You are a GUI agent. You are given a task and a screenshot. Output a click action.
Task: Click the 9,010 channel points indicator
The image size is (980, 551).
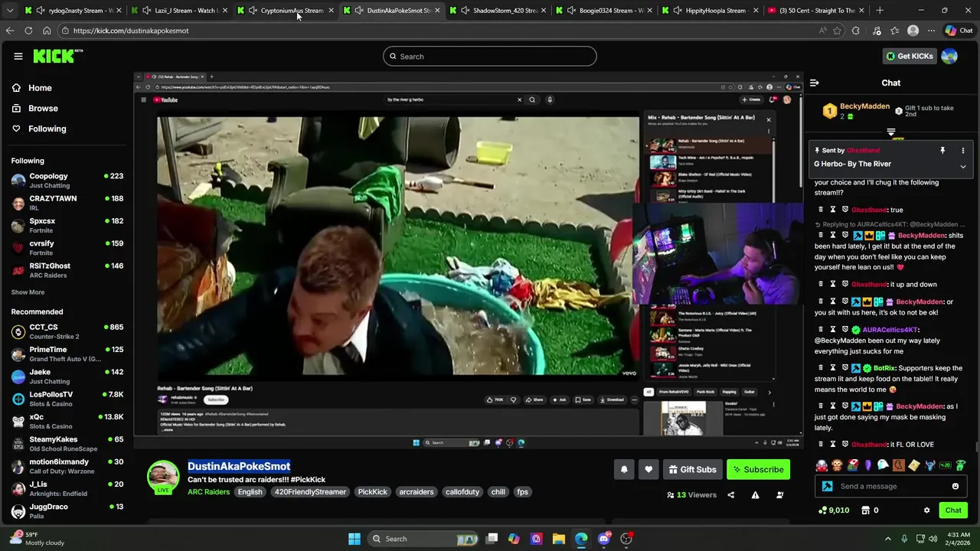[834, 510]
